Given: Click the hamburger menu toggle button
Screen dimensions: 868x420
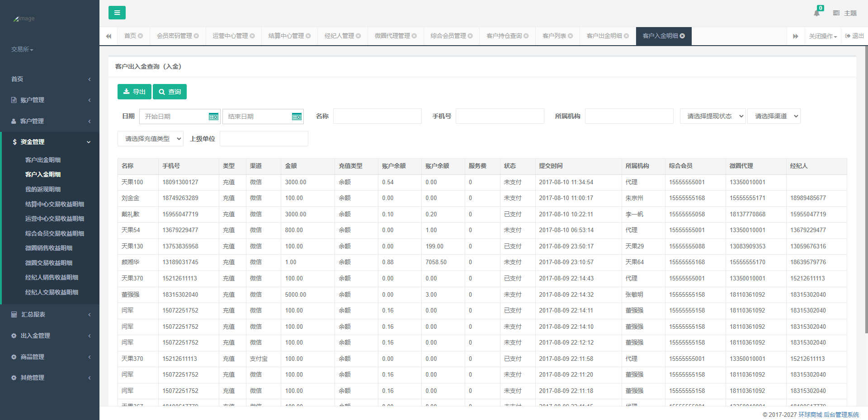Looking at the screenshot, I should pos(117,13).
